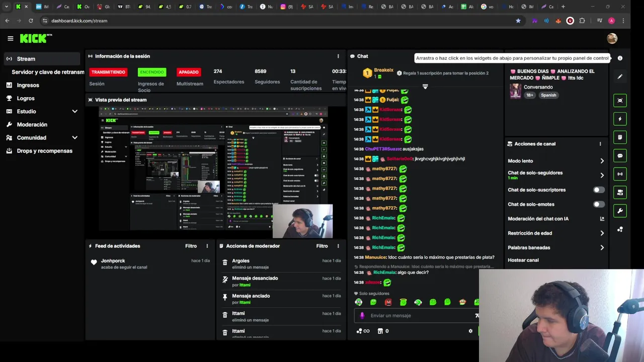The width and height of the screenshot is (644, 362).
Task: Click the channel points dots widget icon
Action: click(620, 229)
